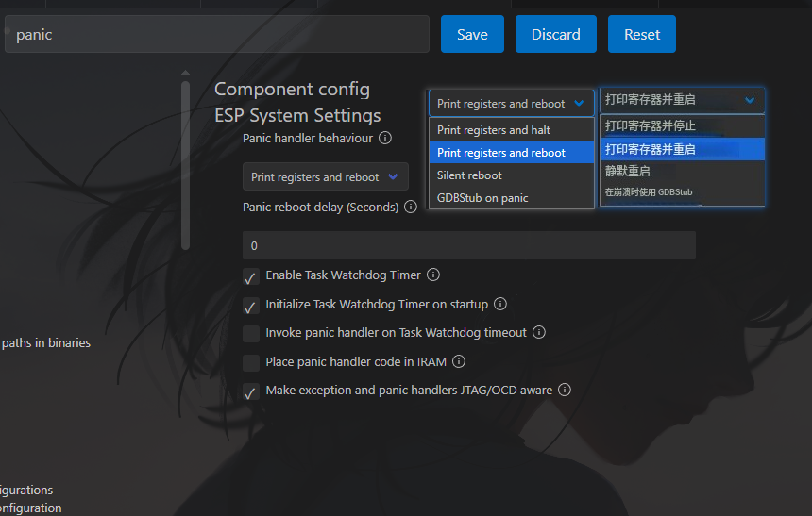Show info for Initialize Task Watchdog Timer on startup
The image size is (812, 516).
coord(499,304)
